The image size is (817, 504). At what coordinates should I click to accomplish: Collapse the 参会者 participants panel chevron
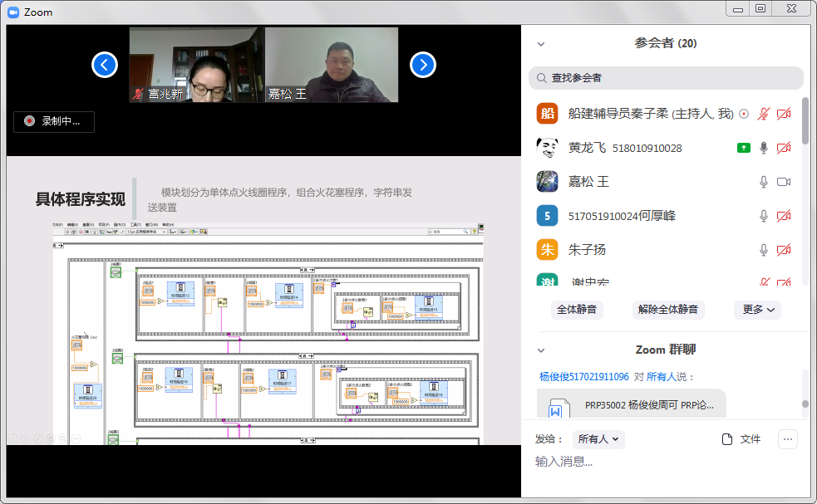pyautogui.click(x=541, y=44)
